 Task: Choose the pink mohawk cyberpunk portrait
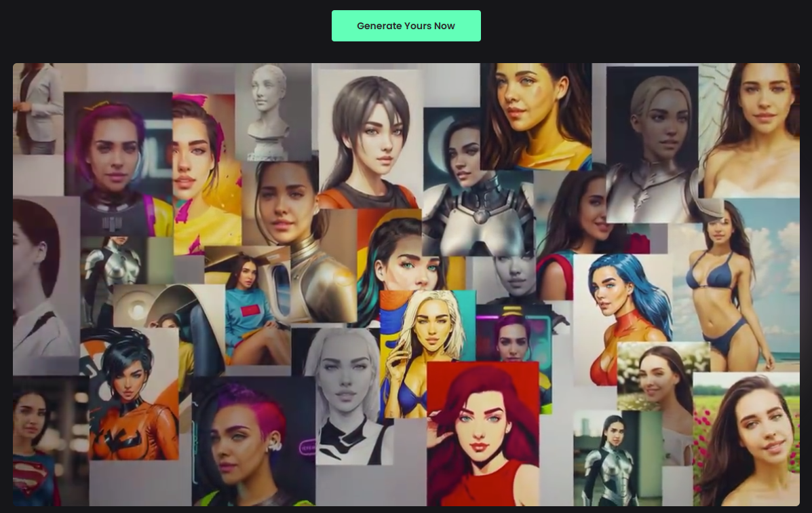[x=253, y=442]
